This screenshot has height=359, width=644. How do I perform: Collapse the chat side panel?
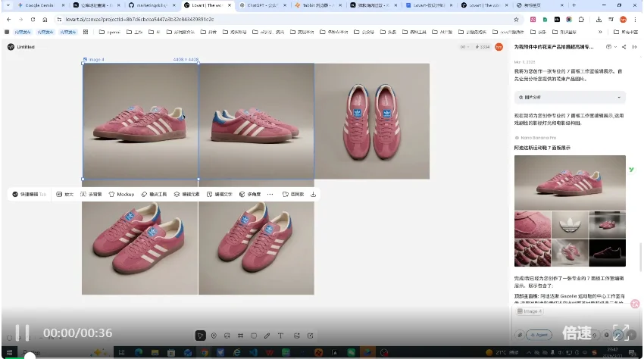634,47
